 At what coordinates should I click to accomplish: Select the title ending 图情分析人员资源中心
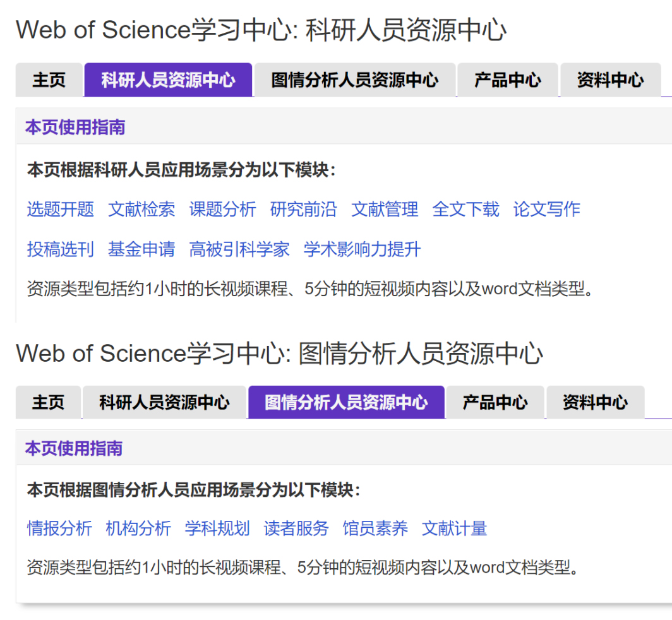[279, 354]
